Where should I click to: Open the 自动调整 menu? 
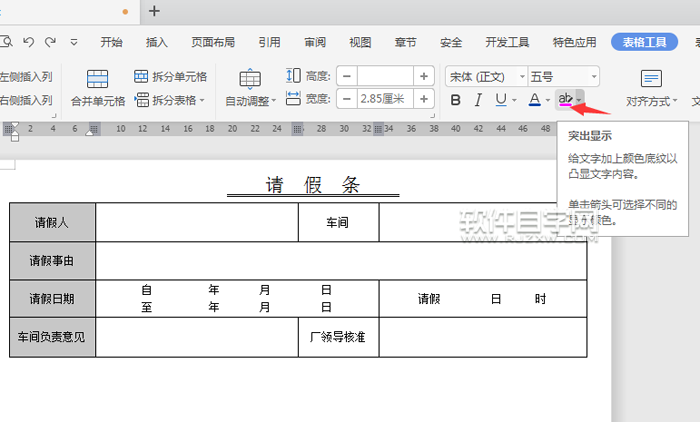pyautogui.click(x=250, y=88)
